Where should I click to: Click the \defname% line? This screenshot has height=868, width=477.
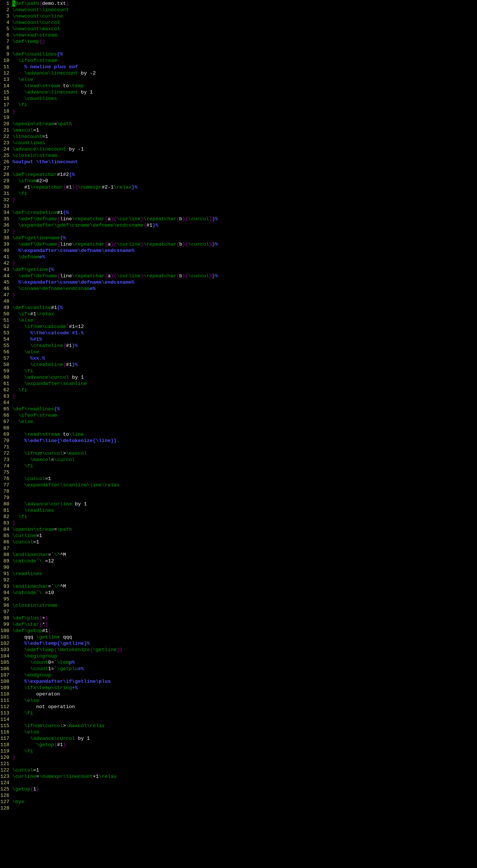[32, 257]
